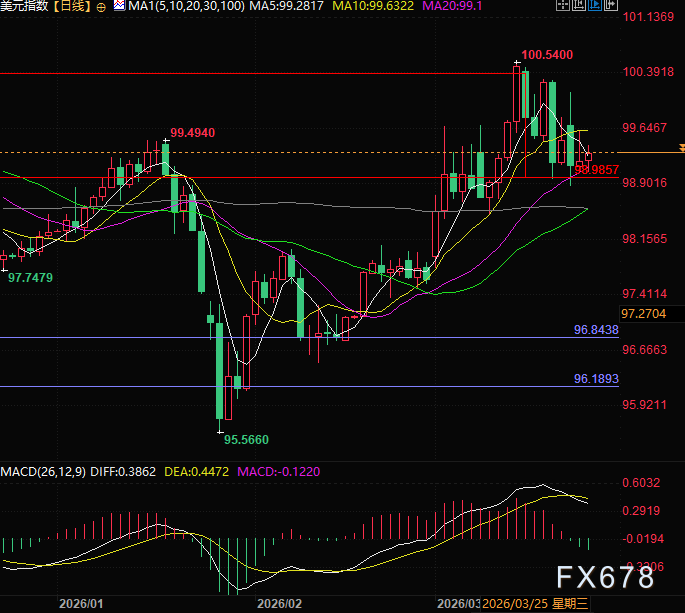Click the orange arrow current price marker

[x=682, y=149]
